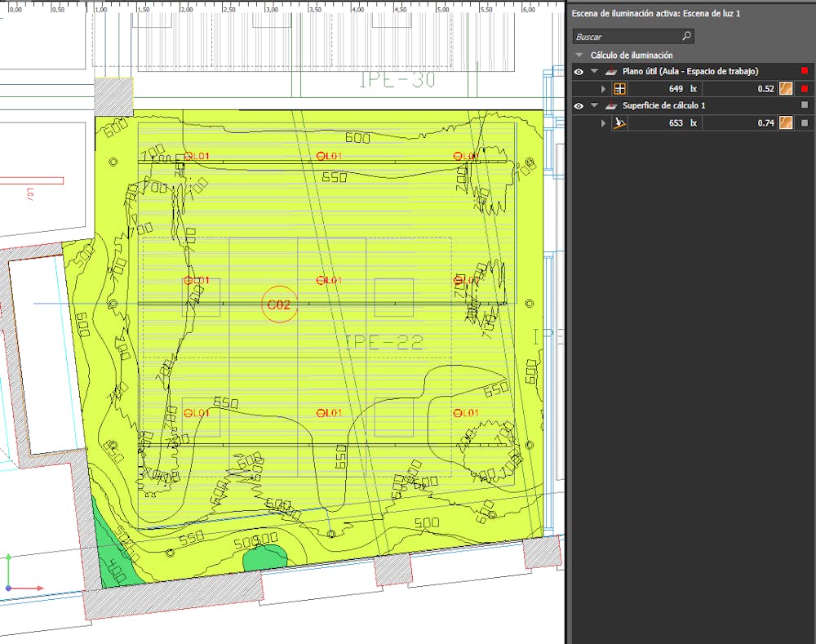Select the grid icon beside 649 lx

pos(620,89)
